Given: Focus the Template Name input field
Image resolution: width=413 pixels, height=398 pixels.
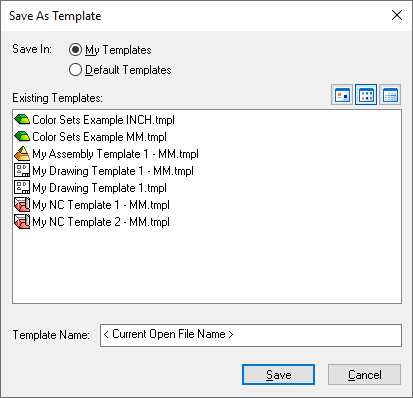Looking at the screenshot, I should 251,335.
